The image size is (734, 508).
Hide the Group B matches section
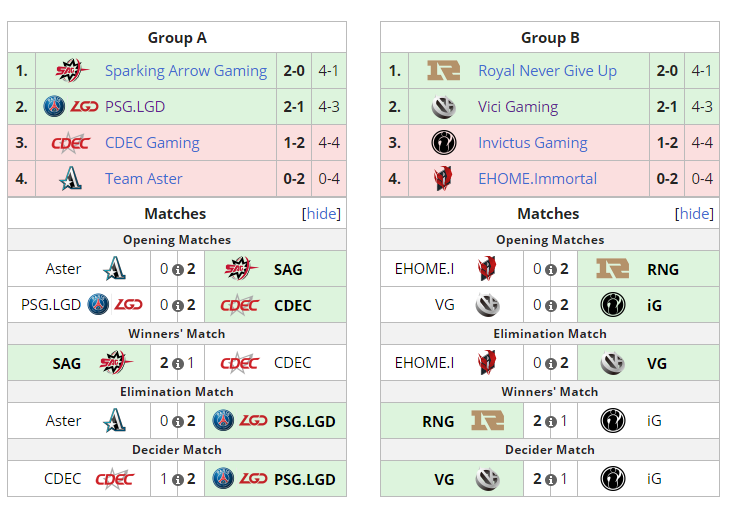pos(694,214)
